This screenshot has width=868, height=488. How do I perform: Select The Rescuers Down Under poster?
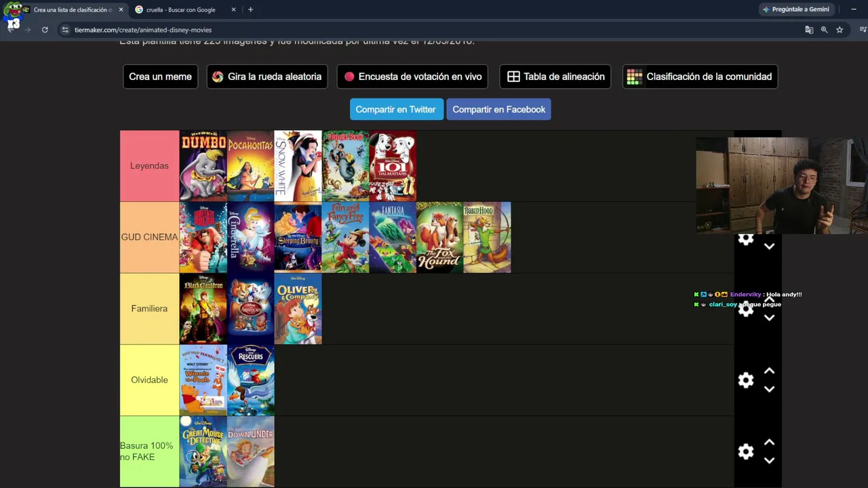point(250,451)
